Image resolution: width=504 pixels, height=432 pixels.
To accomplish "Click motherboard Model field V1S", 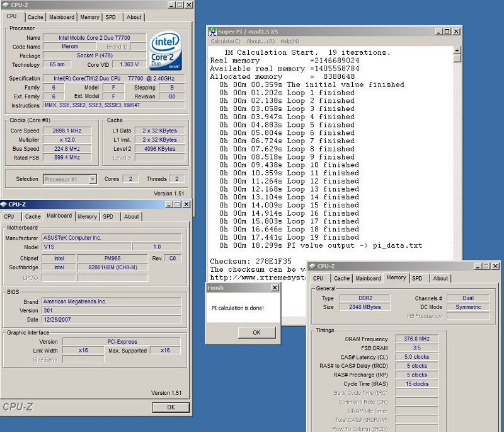I will [x=86, y=247].
